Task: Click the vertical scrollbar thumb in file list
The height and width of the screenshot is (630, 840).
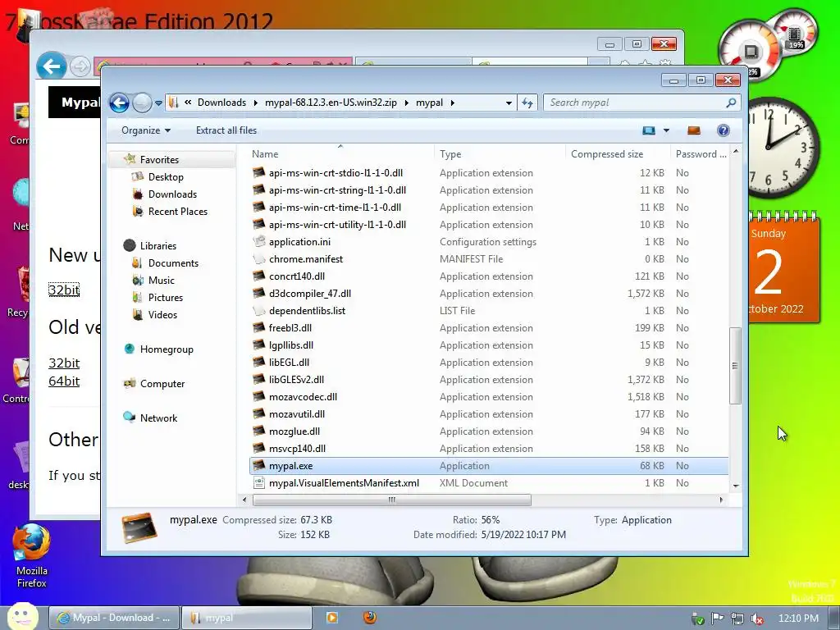Action: (x=735, y=366)
